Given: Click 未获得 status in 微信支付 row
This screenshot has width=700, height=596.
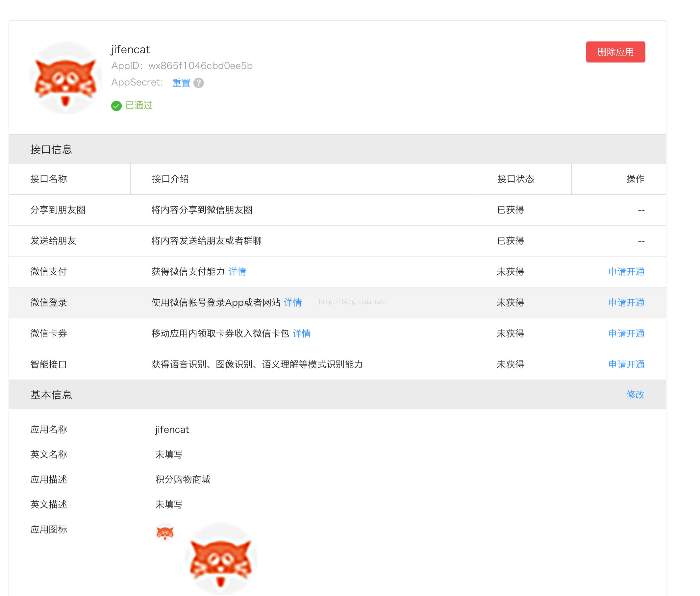Looking at the screenshot, I should [511, 272].
